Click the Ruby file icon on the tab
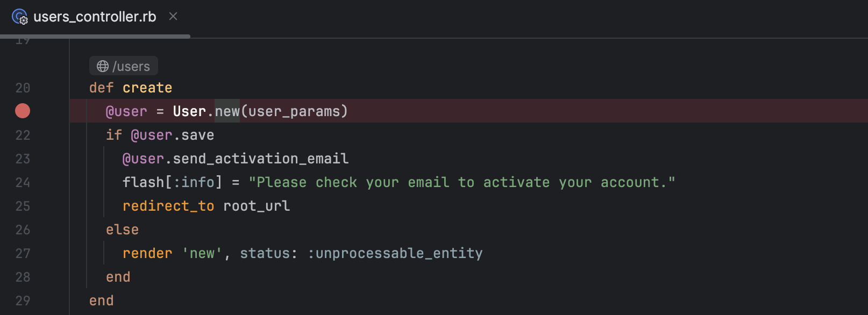868x315 pixels. tap(20, 17)
